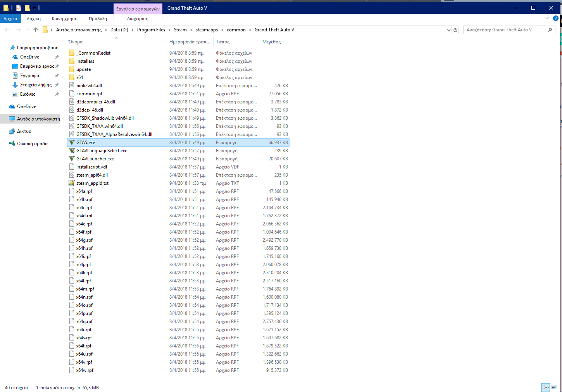Go back with the Back arrow
Viewport: 562px width, 392px height.
click(7, 30)
